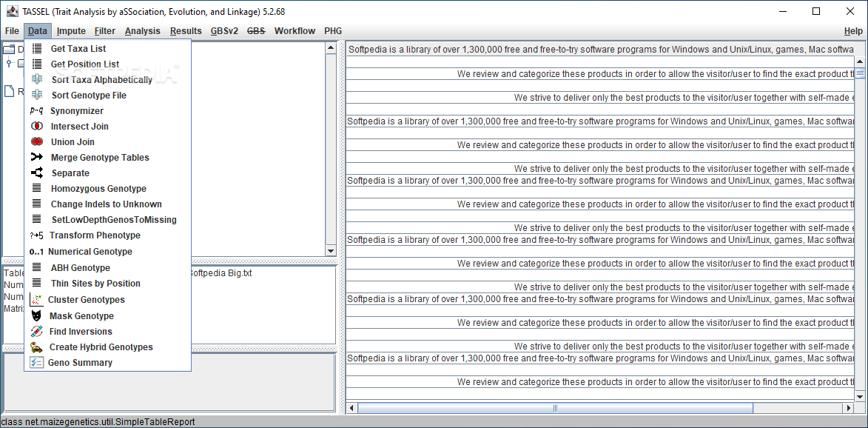
Task: Click the Geno Summary checklist icon
Action: [x=36, y=363]
